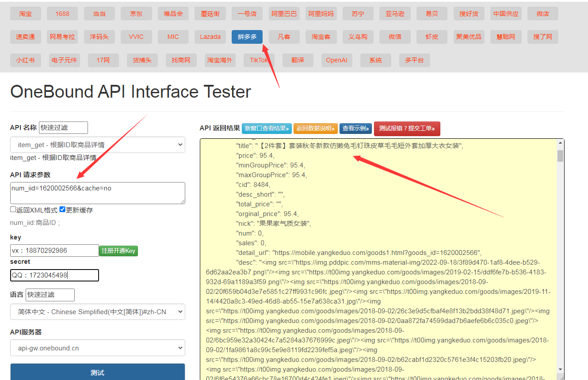Open the 找商网 tab
The width and height of the screenshot is (588, 380).
pos(181,60)
